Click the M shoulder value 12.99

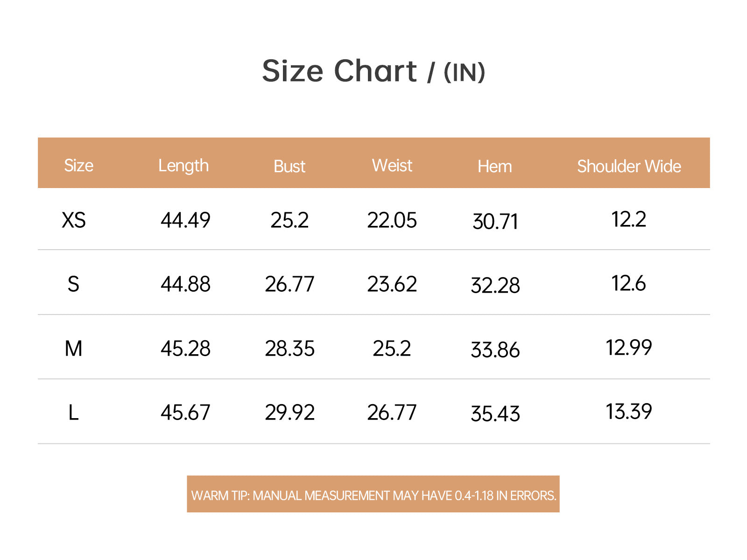click(628, 348)
